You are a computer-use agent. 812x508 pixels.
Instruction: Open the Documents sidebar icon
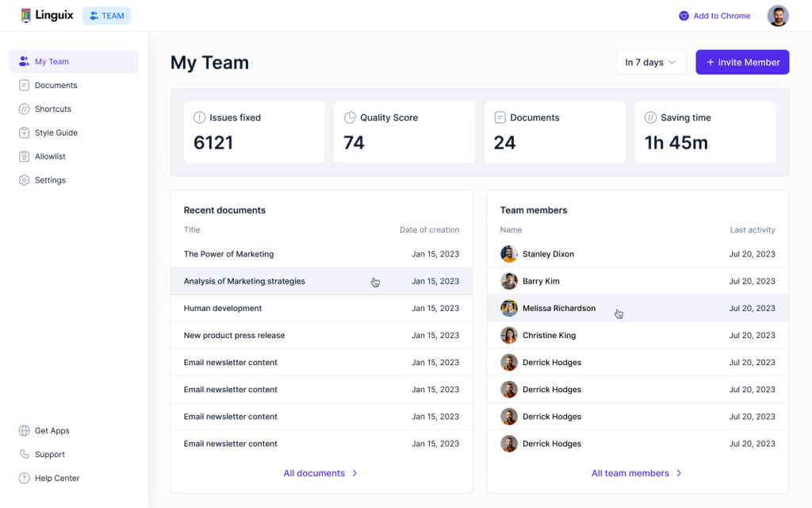click(24, 85)
